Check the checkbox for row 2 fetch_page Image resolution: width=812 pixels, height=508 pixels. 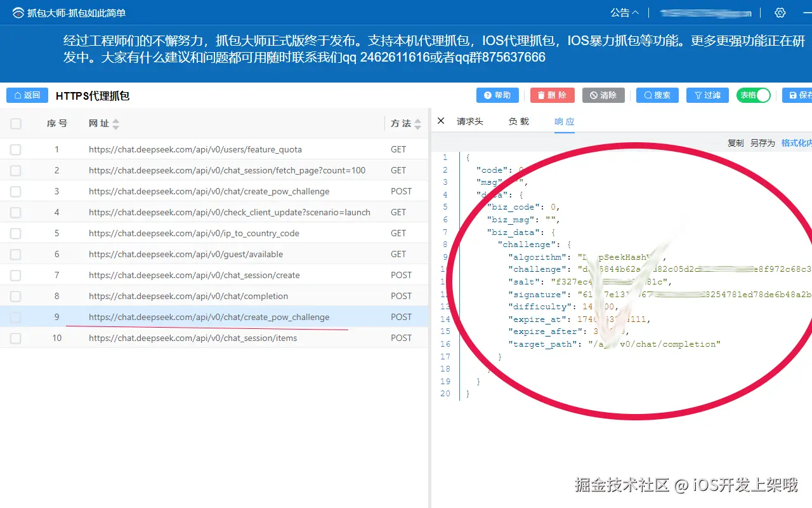coord(16,171)
